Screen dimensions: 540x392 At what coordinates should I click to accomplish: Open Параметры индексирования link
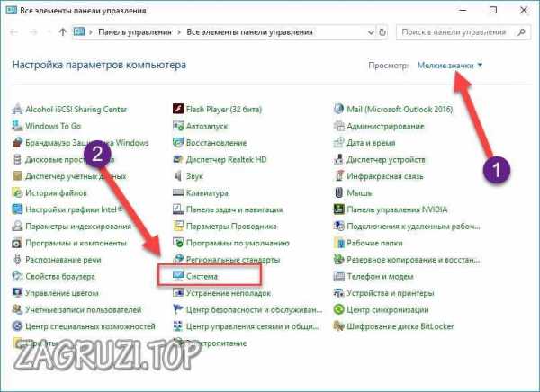point(78,226)
